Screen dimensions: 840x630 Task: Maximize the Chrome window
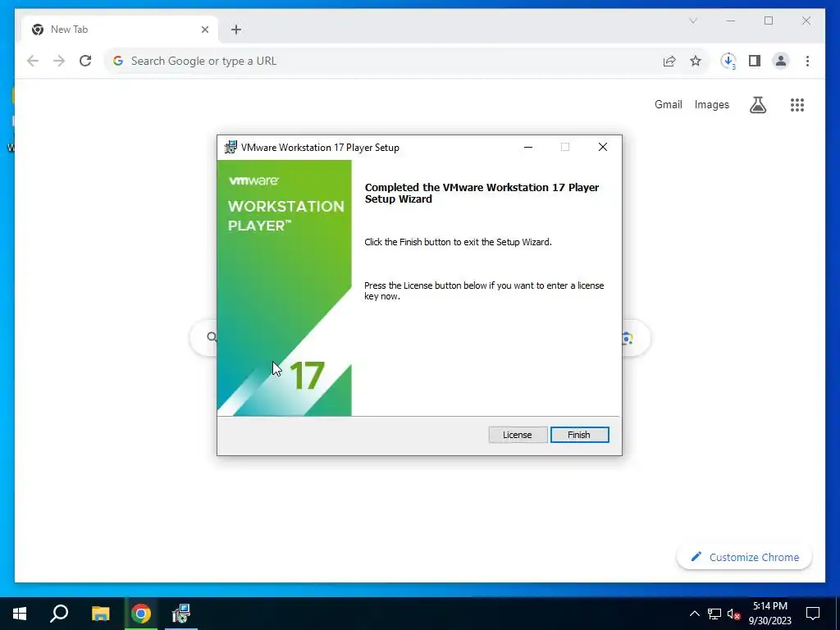[x=769, y=21]
